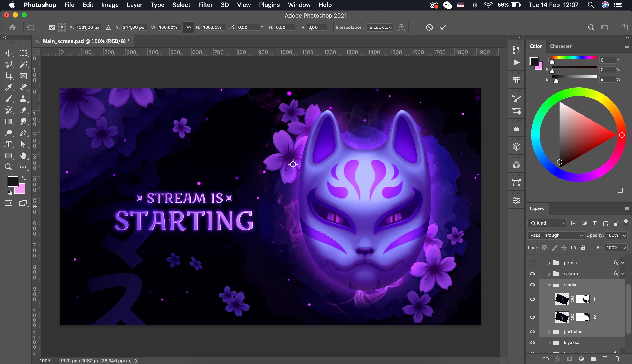Select the Zoom tool

pyautogui.click(x=8, y=167)
